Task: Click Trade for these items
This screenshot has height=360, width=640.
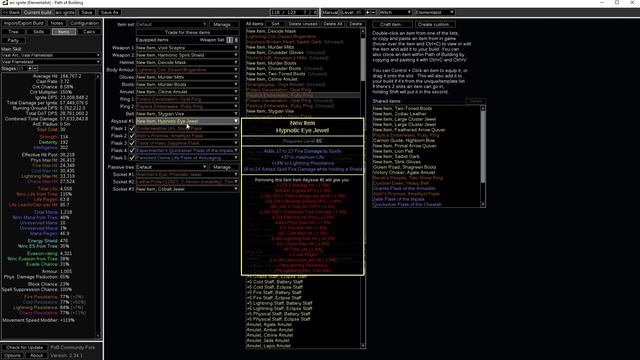Action: (x=187, y=32)
